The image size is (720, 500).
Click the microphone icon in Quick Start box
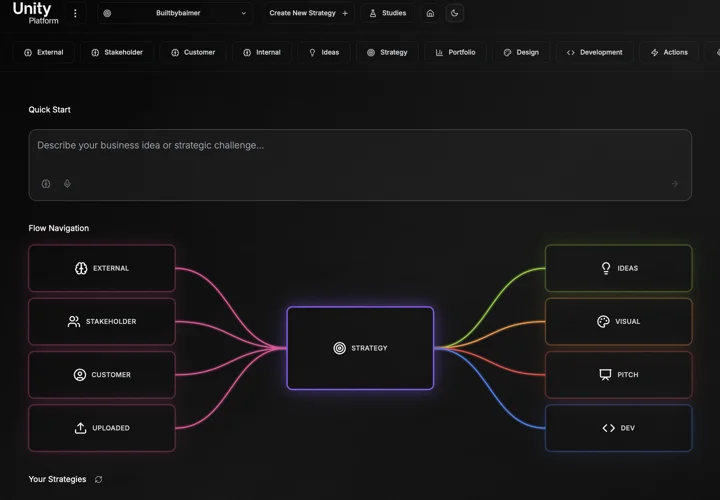pyautogui.click(x=67, y=184)
